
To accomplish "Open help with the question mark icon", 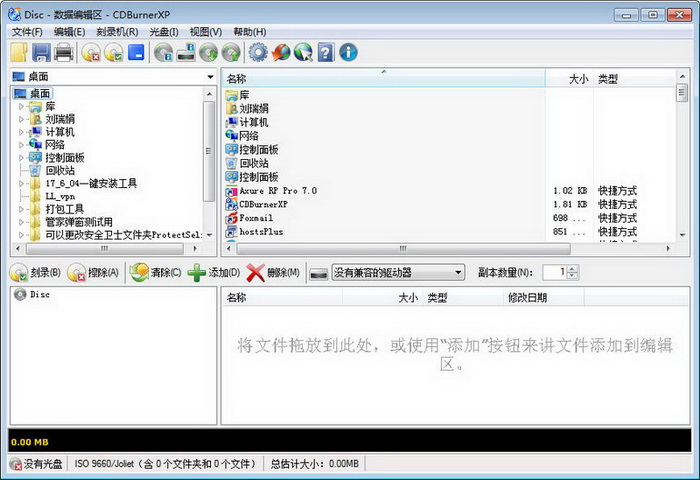I will tap(326, 52).
